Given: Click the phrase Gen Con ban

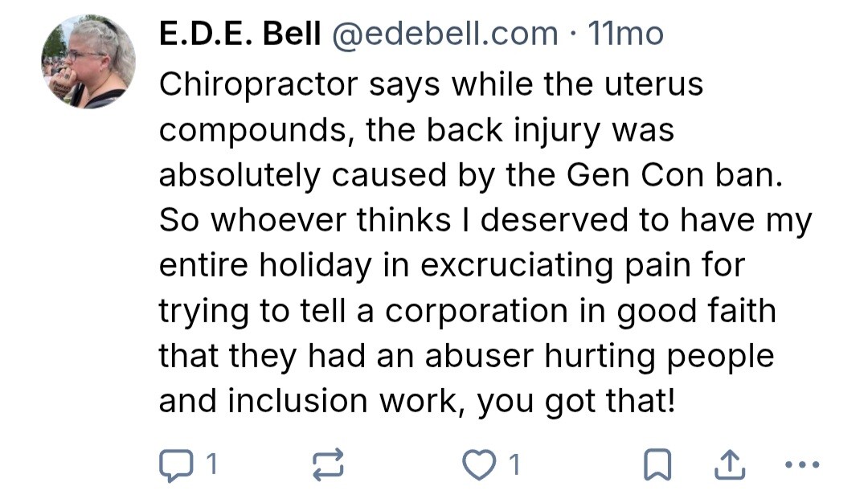Looking at the screenshot, I should point(673,176).
